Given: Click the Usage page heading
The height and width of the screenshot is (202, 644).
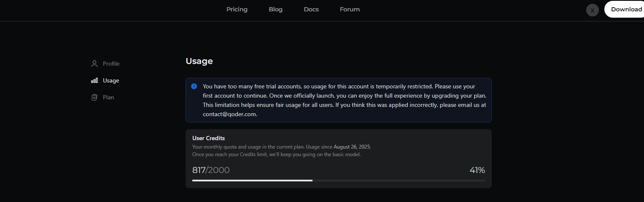Looking at the screenshot, I should click(x=199, y=61).
